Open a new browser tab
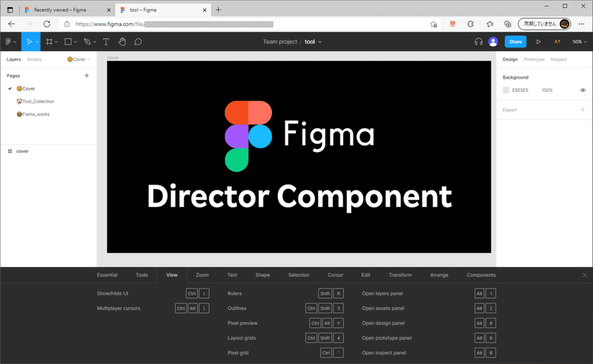Image resolution: width=593 pixels, height=364 pixels. [x=218, y=10]
